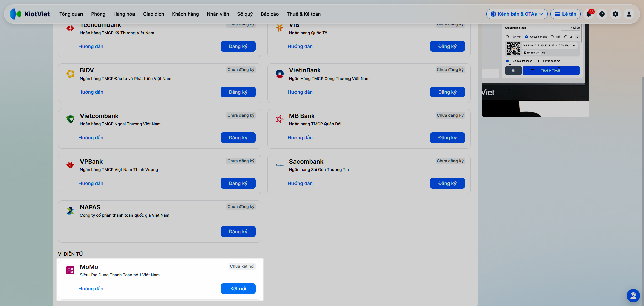Open the Nhân viên menu
Viewport: 644px width, 306px height.
pyautogui.click(x=218, y=14)
